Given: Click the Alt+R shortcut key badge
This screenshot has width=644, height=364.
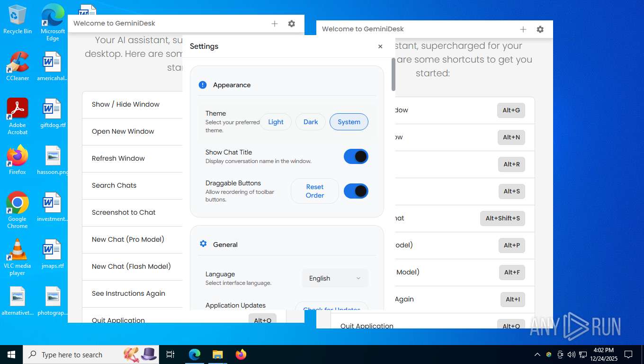Looking at the screenshot, I should click(x=511, y=164).
